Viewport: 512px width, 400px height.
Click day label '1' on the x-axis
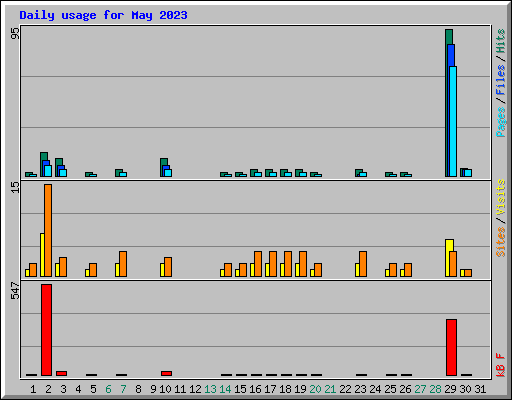[x=33, y=389]
